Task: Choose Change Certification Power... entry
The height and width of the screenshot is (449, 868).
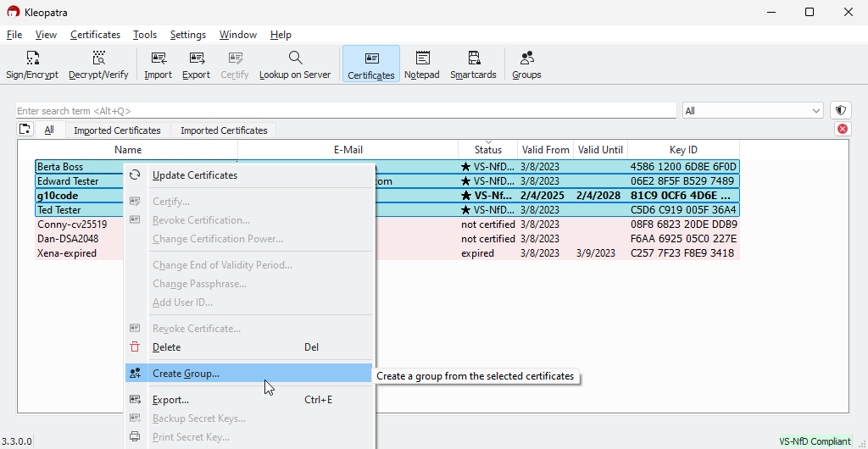Action: click(250, 239)
